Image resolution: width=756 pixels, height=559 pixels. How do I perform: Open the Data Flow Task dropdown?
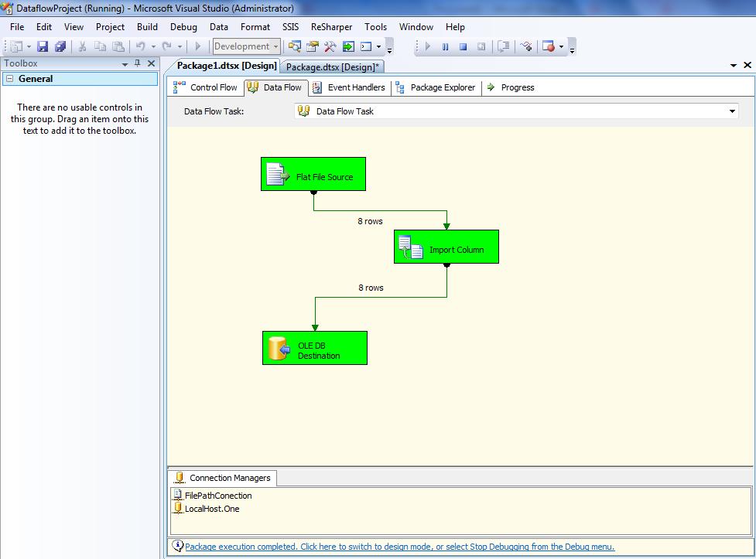click(732, 111)
